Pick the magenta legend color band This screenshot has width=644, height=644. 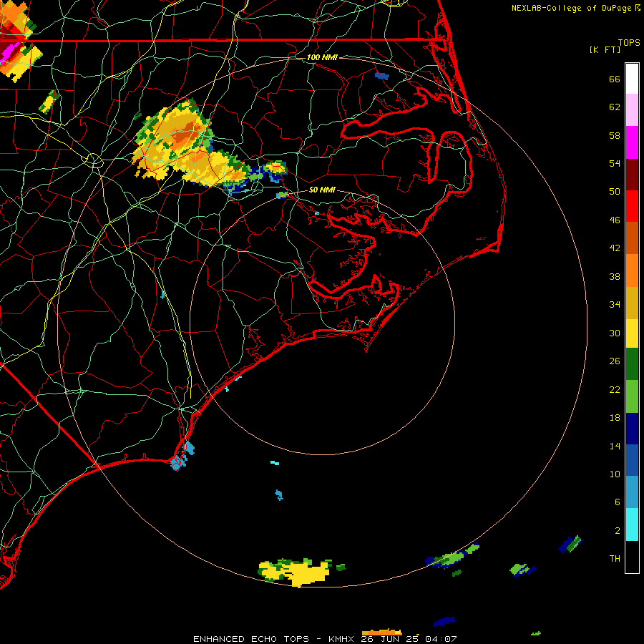pyautogui.click(x=632, y=142)
